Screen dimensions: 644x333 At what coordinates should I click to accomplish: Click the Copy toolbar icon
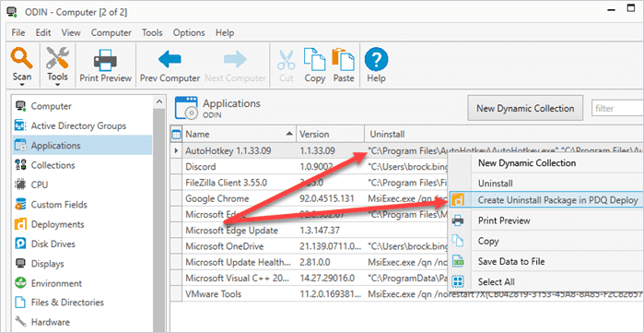click(314, 60)
